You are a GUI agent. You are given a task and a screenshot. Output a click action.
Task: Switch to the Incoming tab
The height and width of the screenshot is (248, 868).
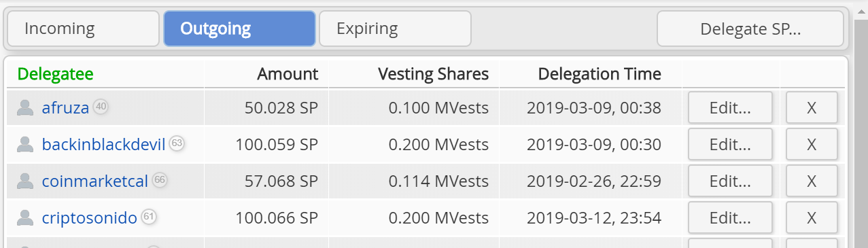coord(83,29)
